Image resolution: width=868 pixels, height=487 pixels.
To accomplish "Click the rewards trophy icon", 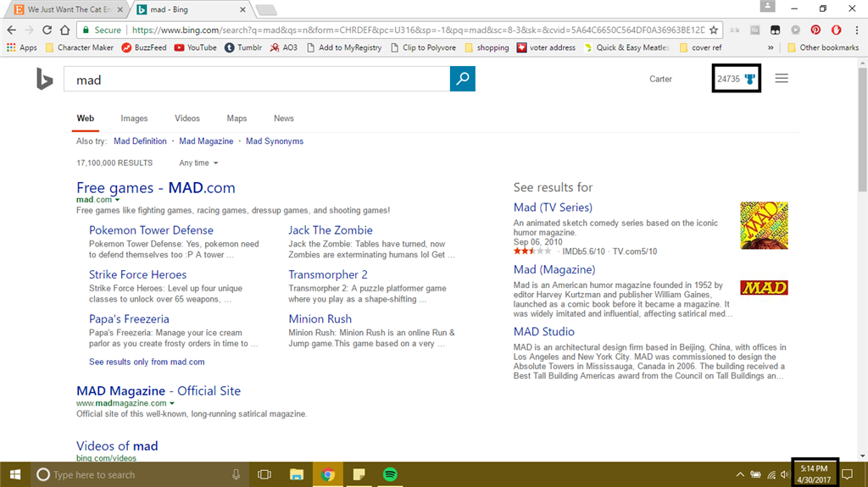I will click(x=750, y=79).
